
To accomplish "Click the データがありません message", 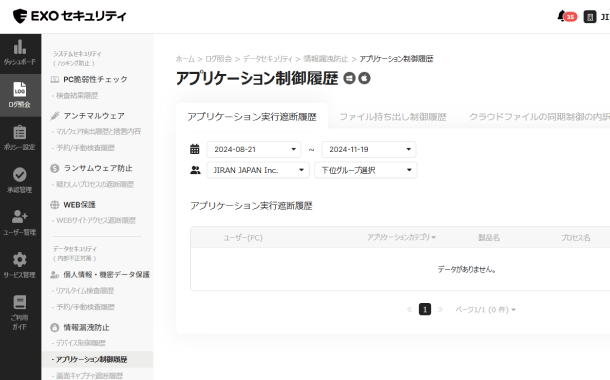I will click(466, 269).
